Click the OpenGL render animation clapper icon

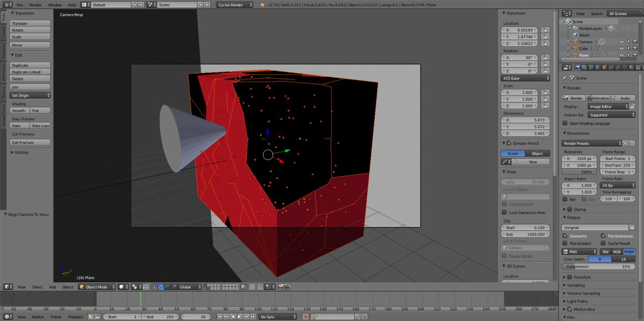287,287
